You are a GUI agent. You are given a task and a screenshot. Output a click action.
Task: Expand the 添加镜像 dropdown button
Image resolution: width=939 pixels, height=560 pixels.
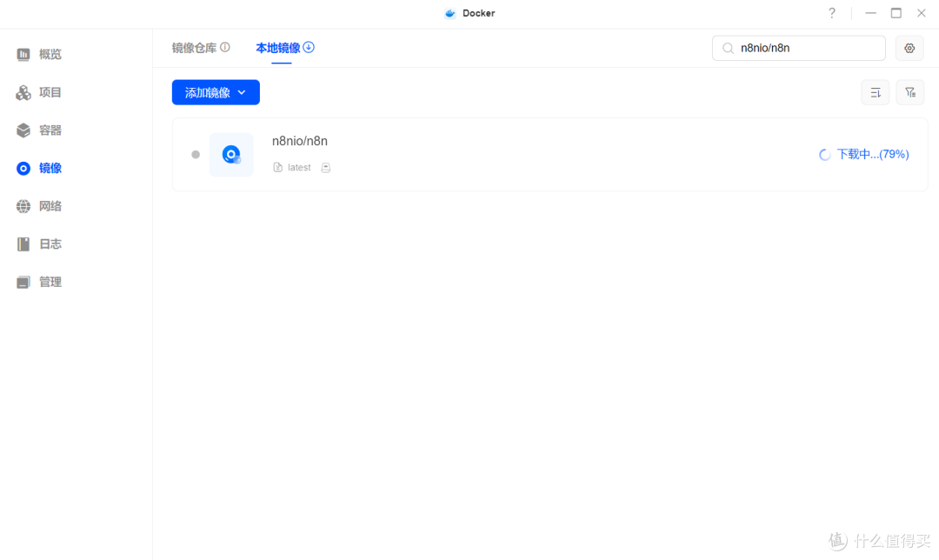click(x=216, y=92)
